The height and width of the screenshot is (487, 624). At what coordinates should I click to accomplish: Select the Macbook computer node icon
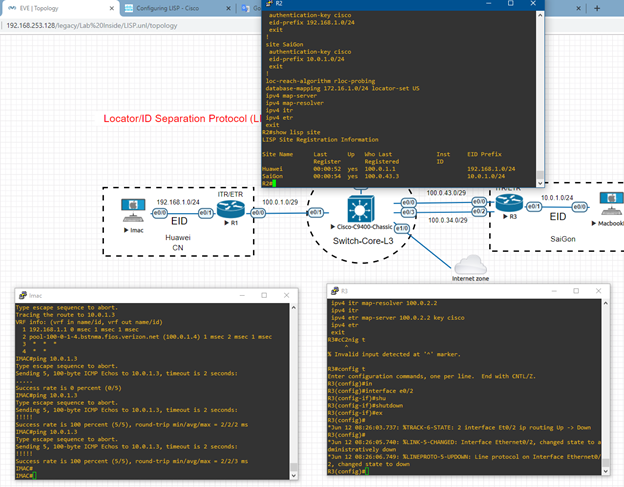coord(612,204)
